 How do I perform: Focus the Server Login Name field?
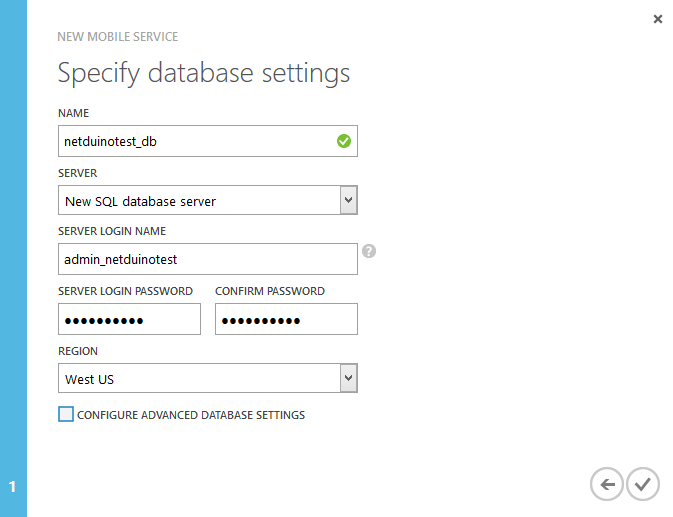[x=207, y=259]
